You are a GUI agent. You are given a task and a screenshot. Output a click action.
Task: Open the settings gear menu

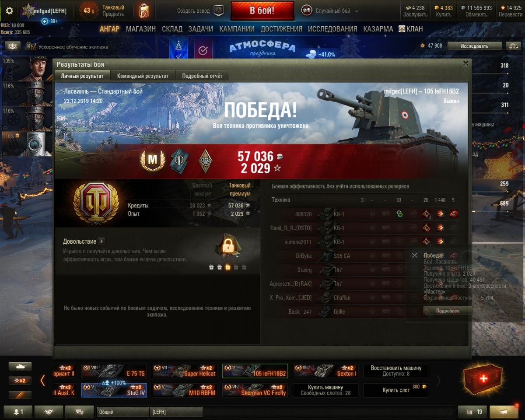9,11
